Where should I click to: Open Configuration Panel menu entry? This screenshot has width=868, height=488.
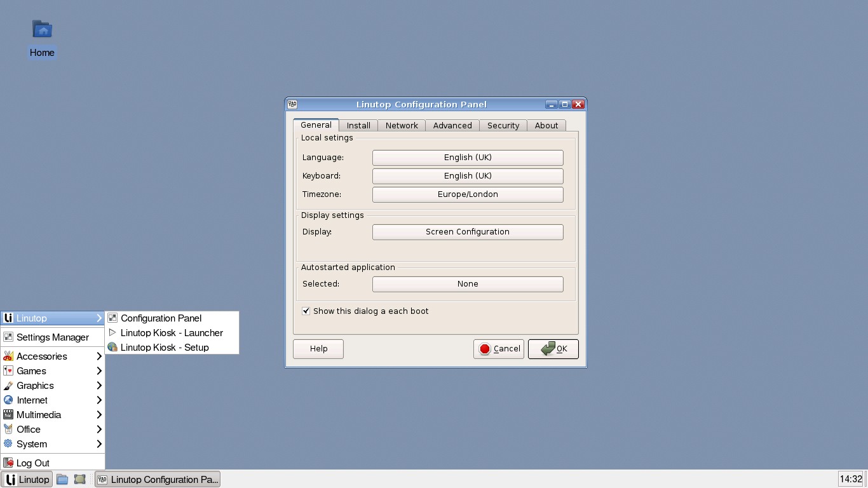pos(172,318)
